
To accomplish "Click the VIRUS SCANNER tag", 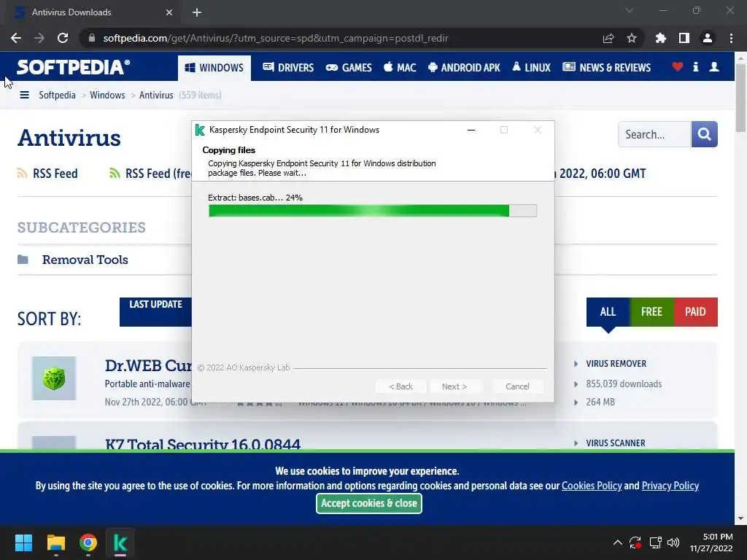I will 616,443.
